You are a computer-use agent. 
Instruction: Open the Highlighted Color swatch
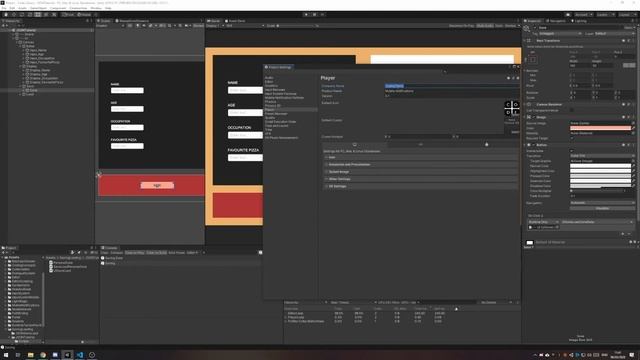coord(600,171)
